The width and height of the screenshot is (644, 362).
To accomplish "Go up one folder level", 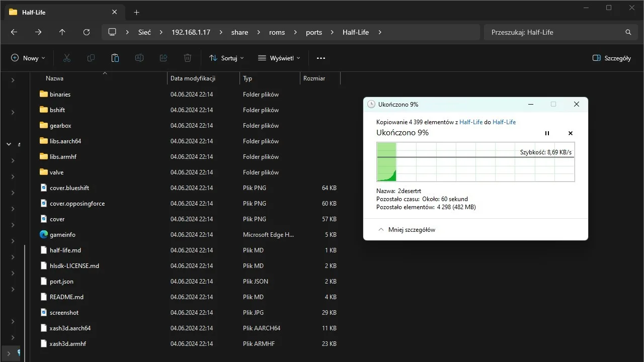I will point(62,32).
